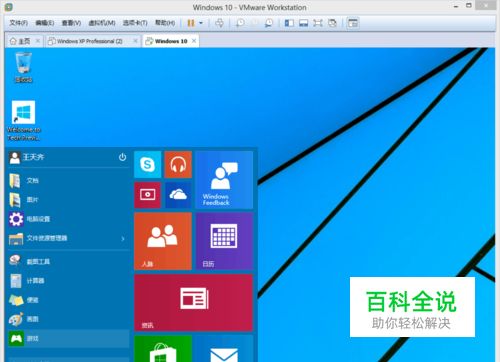Open the snapshot manager toolbar icon
This screenshot has height=362, width=500.
(x=269, y=23)
